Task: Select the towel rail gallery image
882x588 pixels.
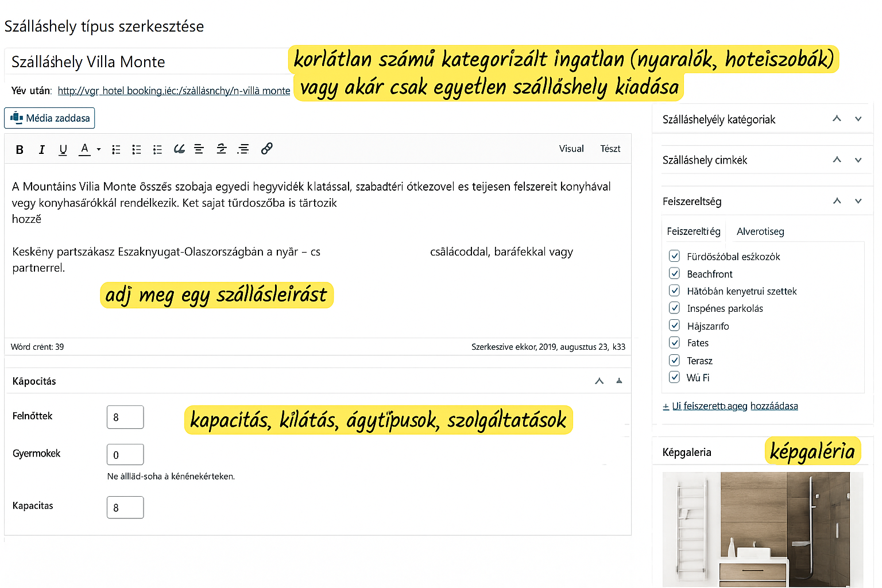Action: (691, 529)
